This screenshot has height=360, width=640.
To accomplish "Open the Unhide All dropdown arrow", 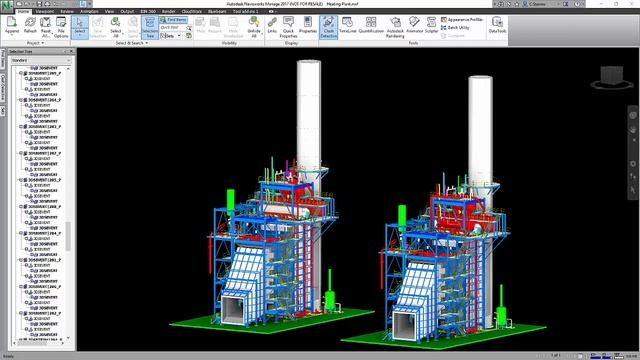I will click(x=262, y=33).
